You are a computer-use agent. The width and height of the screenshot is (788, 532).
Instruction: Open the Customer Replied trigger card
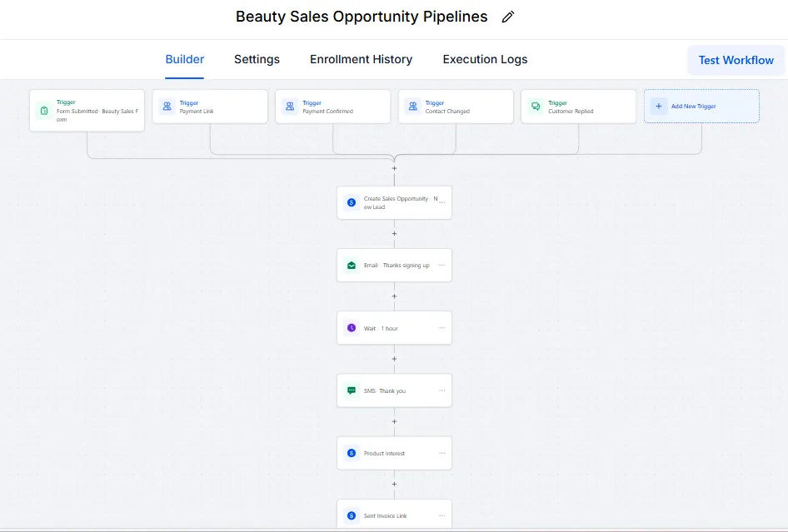tap(578, 107)
